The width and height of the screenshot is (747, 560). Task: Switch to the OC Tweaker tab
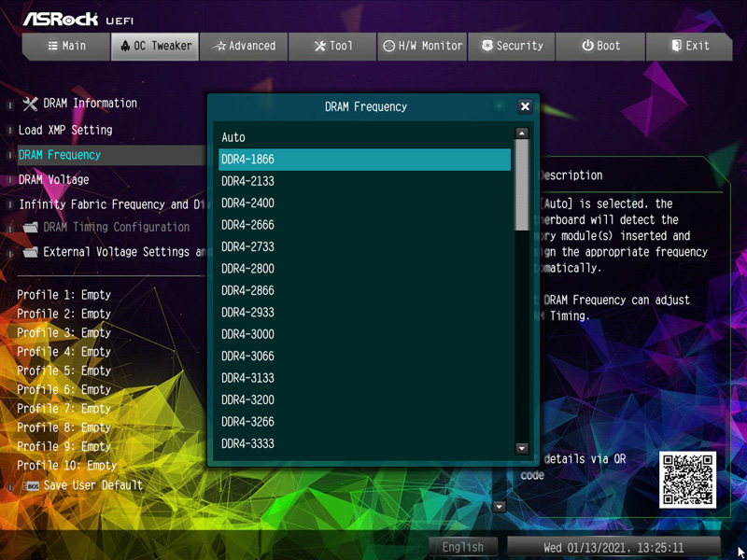[x=155, y=46]
